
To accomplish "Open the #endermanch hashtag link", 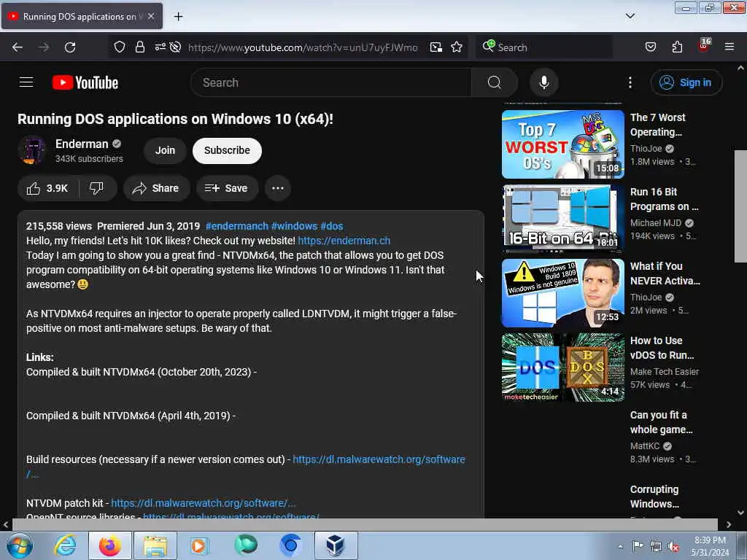I will coord(237,226).
